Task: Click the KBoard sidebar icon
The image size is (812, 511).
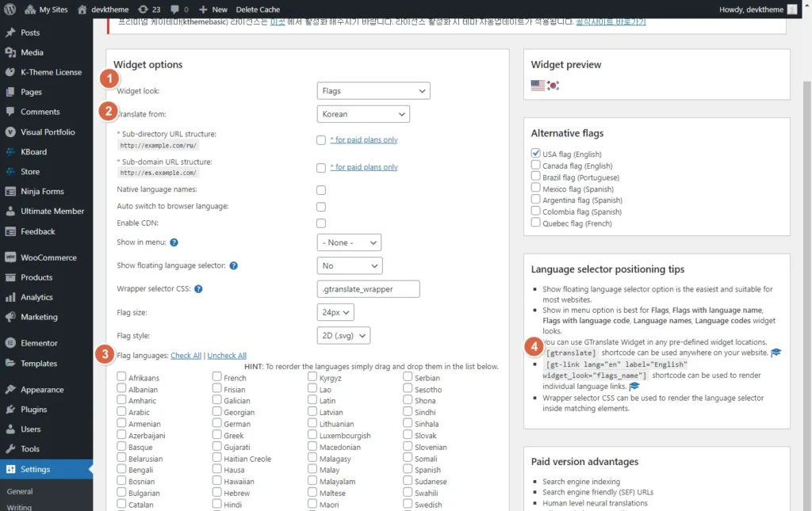Action: pos(10,151)
